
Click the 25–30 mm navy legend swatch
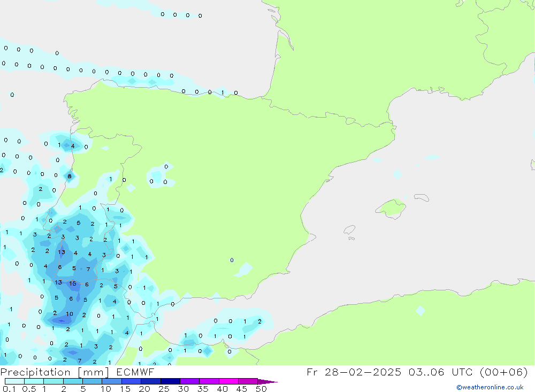pyautogui.click(x=170, y=381)
